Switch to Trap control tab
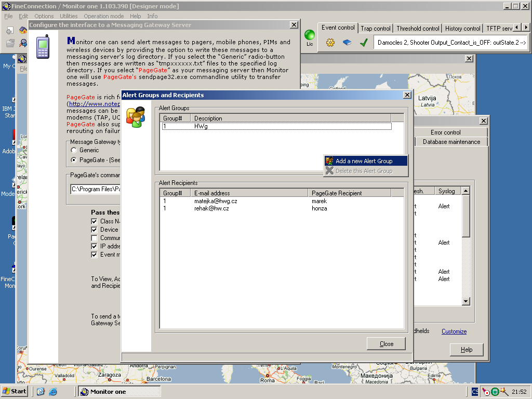This screenshot has width=532, height=399. point(375,29)
